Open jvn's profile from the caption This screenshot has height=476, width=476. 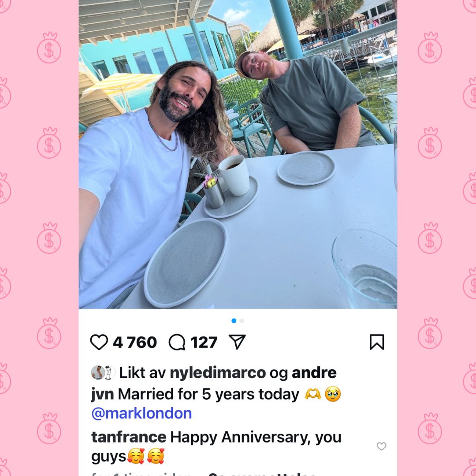click(102, 394)
